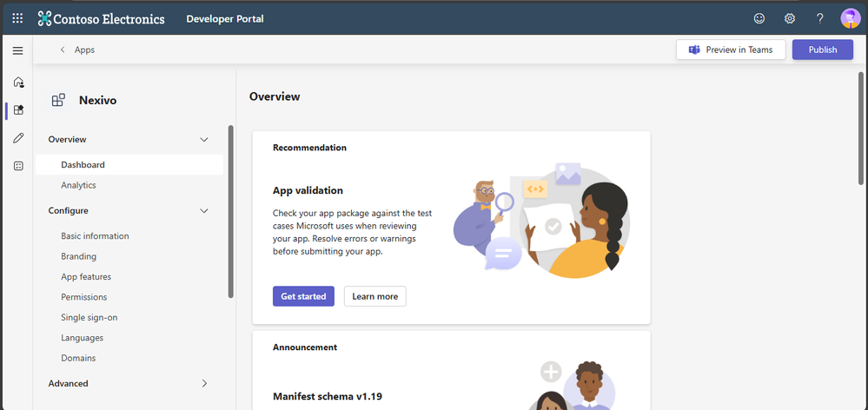Go to Home in left rail
Image resolution: width=868 pixels, height=410 pixels.
[x=18, y=83]
